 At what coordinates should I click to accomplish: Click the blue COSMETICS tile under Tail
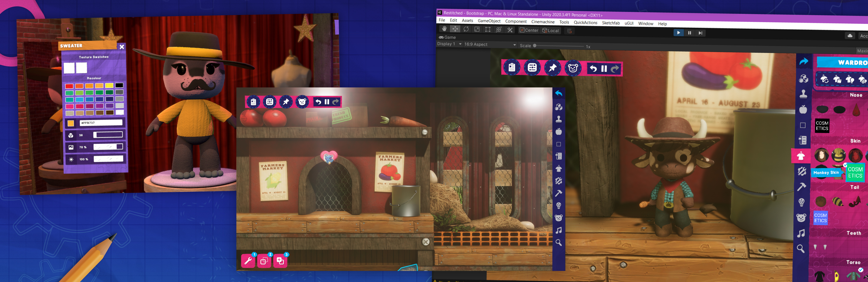click(820, 218)
